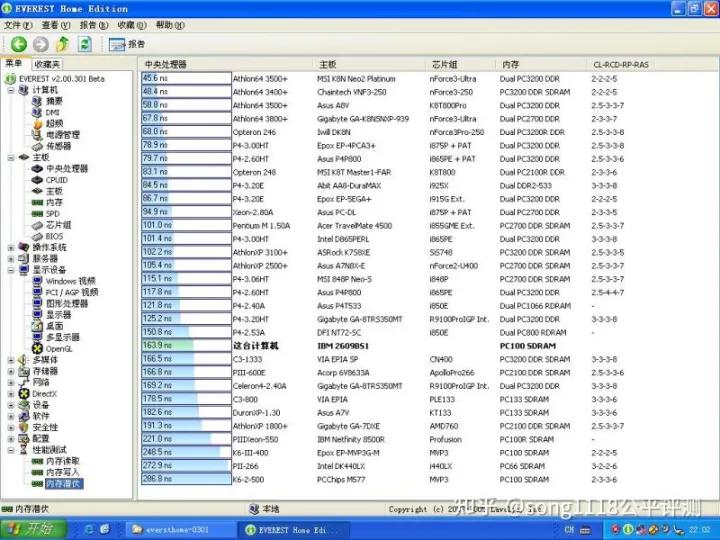Viewport: 720px width, 540px height.
Task: Collapse the 计算机 tree node
Action: point(10,90)
